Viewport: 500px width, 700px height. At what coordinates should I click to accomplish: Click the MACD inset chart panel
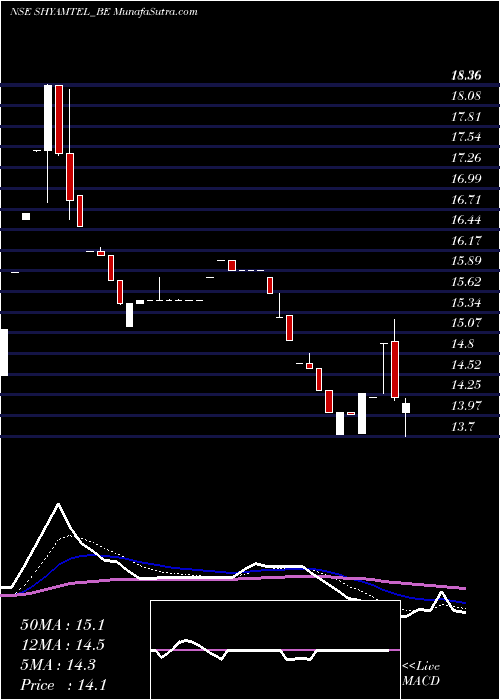275,650
